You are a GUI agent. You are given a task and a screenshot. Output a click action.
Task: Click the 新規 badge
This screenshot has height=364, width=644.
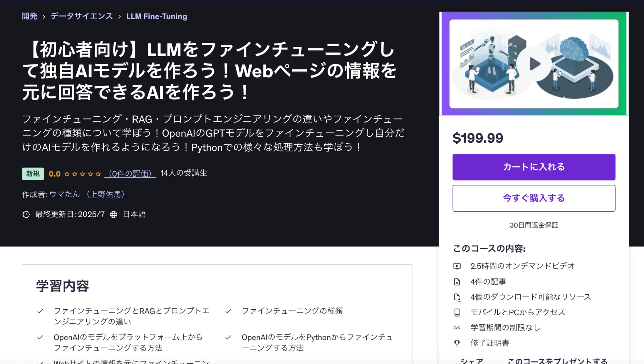pyautogui.click(x=33, y=174)
